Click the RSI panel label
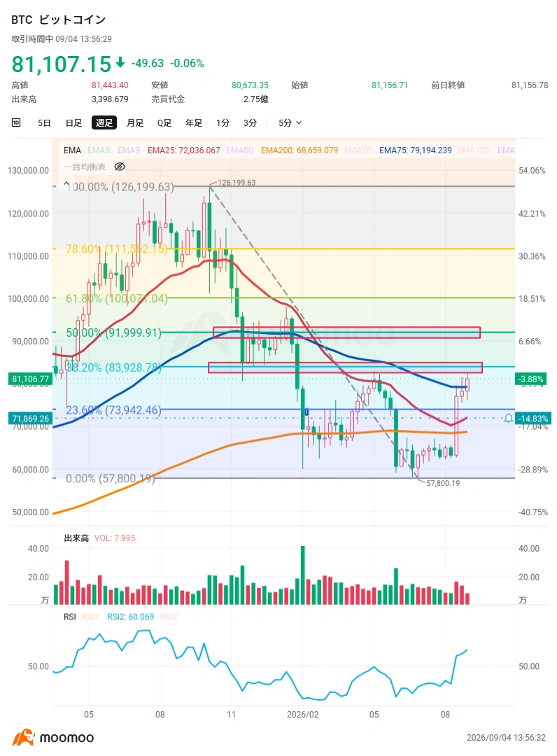557x756 pixels. click(x=70, y=617)
